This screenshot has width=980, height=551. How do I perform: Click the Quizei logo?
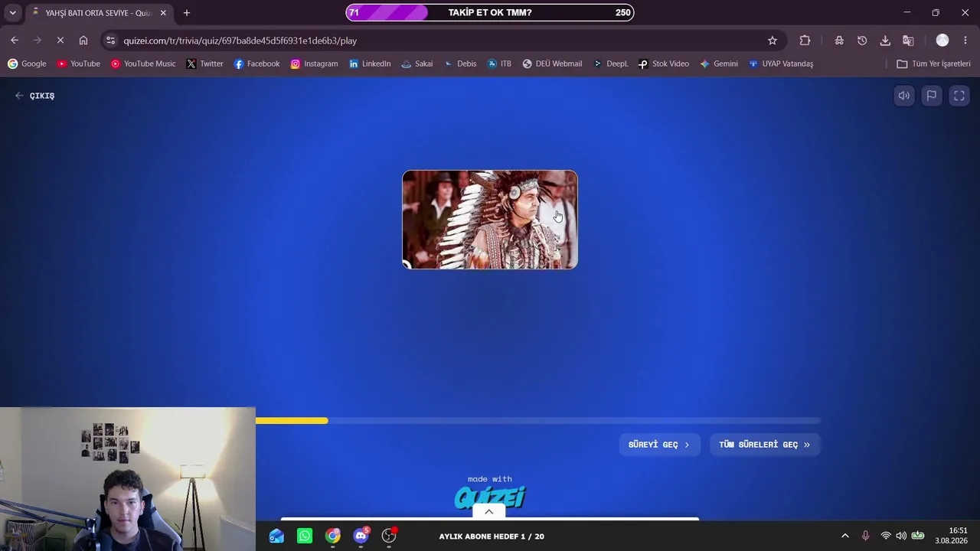pos(490,497)
